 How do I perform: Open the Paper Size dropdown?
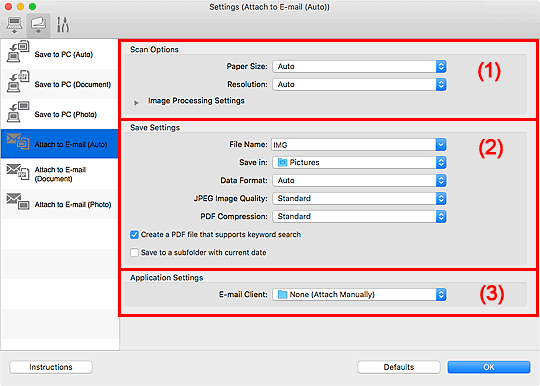(x=359, y=66)
